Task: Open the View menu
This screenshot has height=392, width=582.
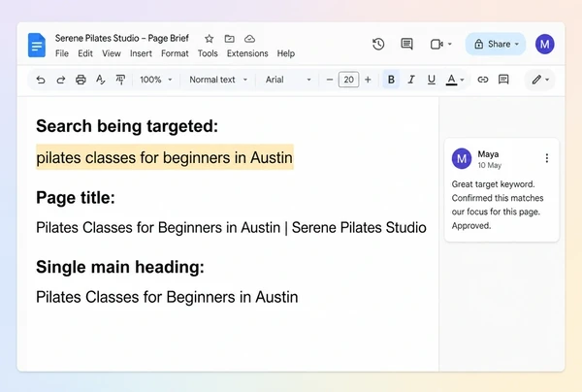Action: click(x=112, y=53)
